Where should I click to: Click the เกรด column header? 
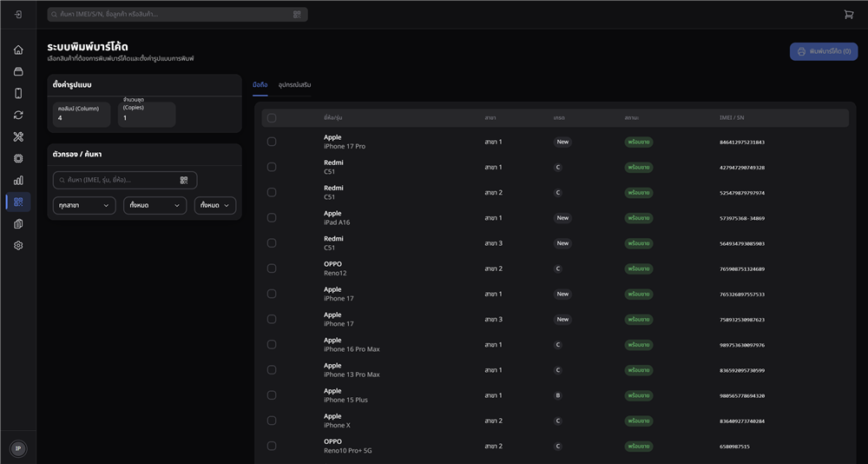(558, 118)
